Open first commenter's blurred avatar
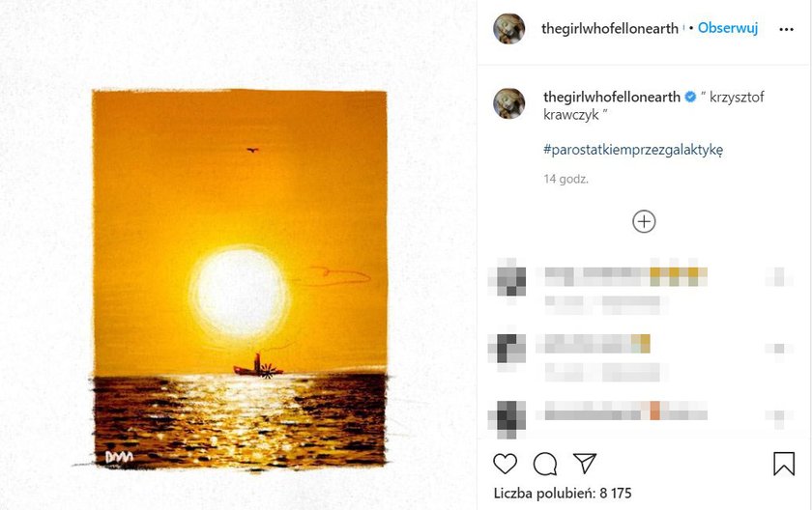This screenshot has width=812, height=510. pyautogui.click(x=507, y=278)
